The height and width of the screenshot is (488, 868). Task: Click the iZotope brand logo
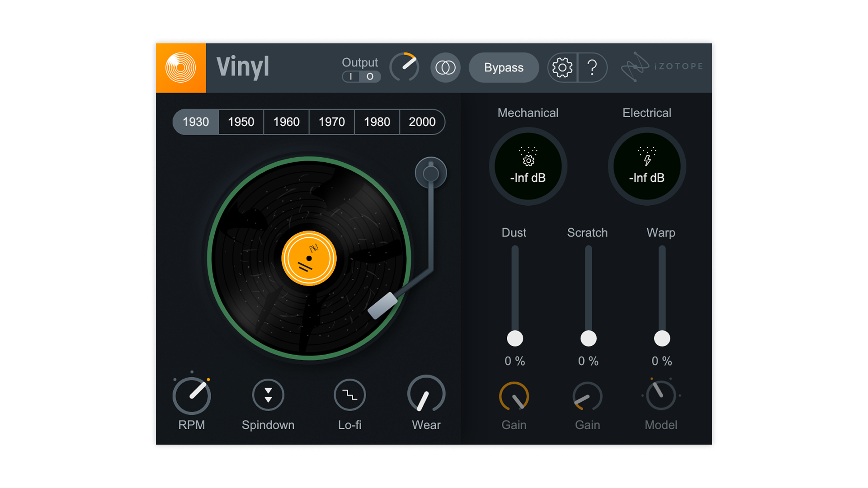(662, 67)
